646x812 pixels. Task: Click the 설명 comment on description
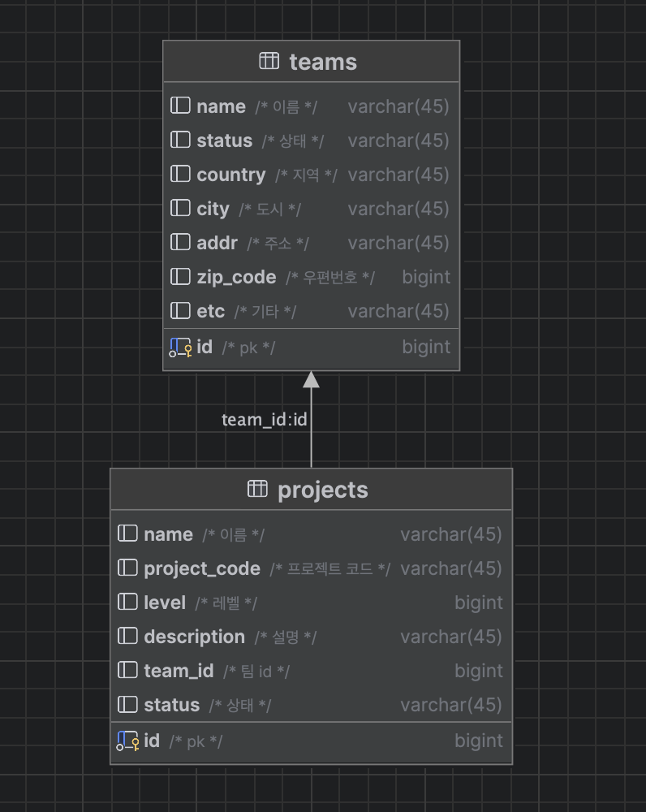tap(285, 637)
